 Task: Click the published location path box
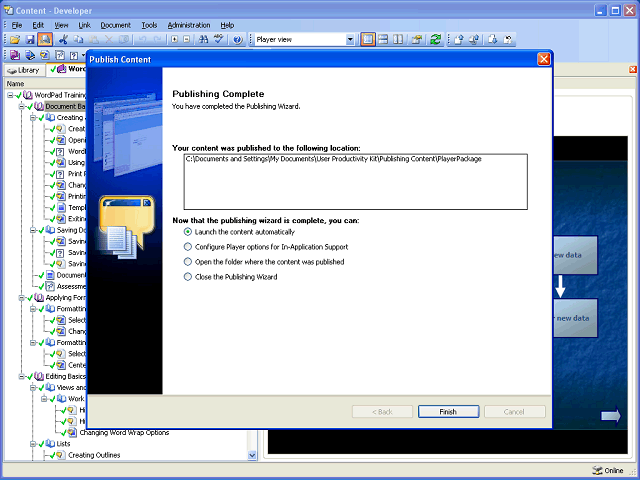(356, 182)
